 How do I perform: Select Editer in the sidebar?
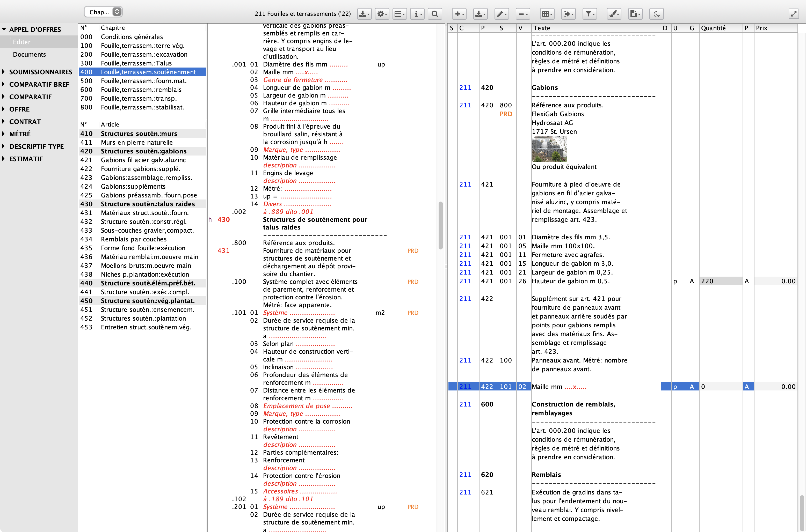pyautogui.click(x=39, y=42)
